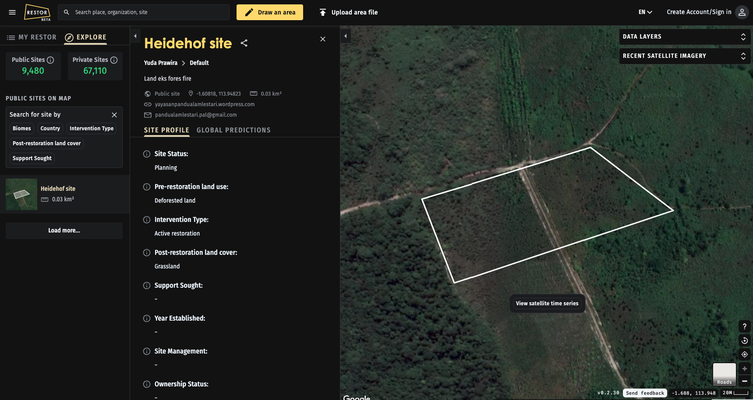This screenshot has width=753, height=400.
Task: Share the Heidehof site
Action: (x=244, y=43)
